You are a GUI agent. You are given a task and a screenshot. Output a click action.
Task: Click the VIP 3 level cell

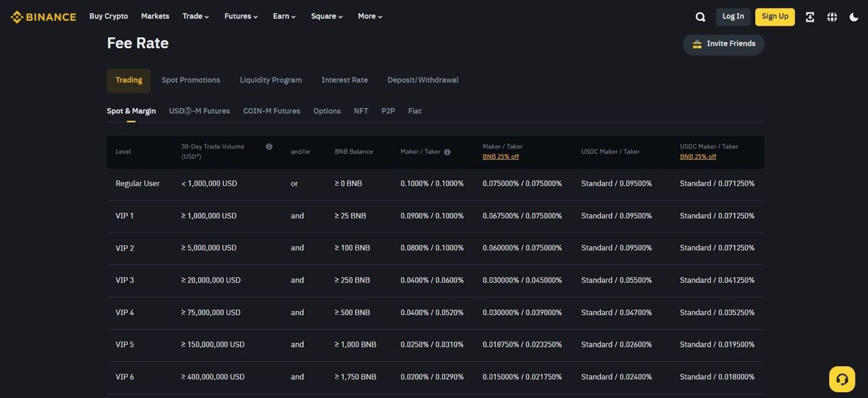click(x=125, y=280)
